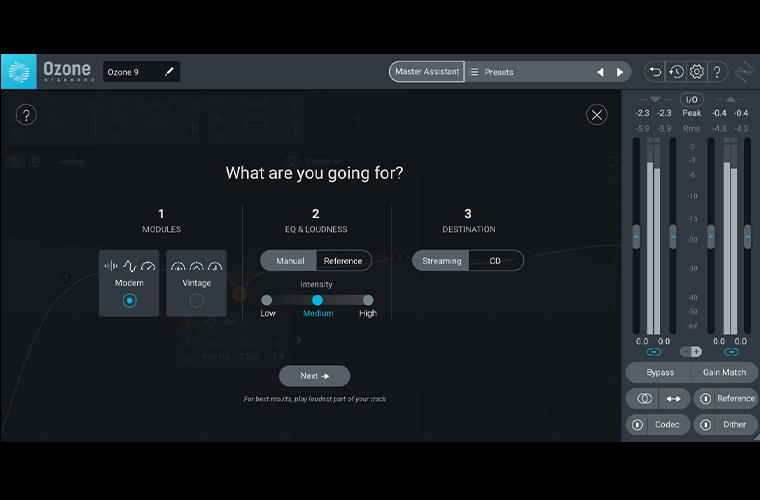
Task: Go to previous preset arrow
Action: point(600,72)
